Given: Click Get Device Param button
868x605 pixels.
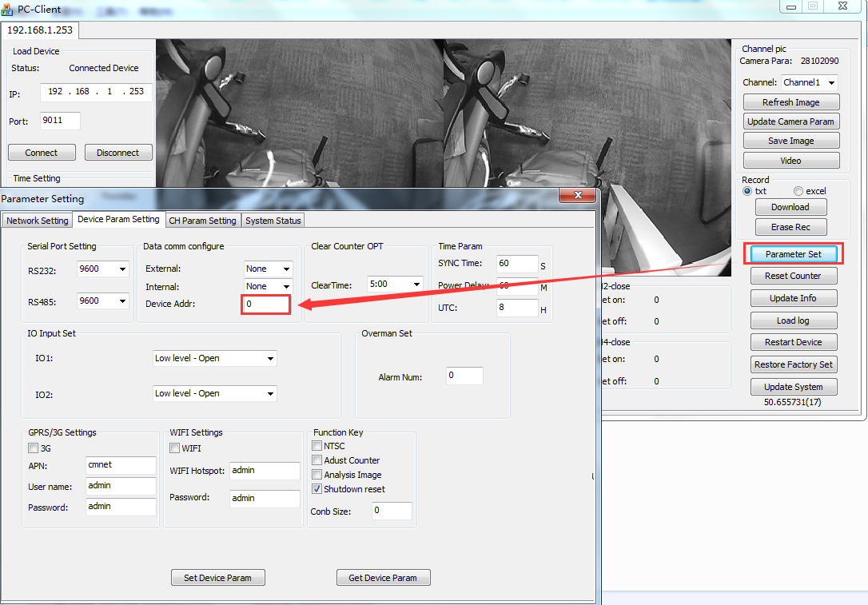Looking at the screenshot, I should (383, 578).
